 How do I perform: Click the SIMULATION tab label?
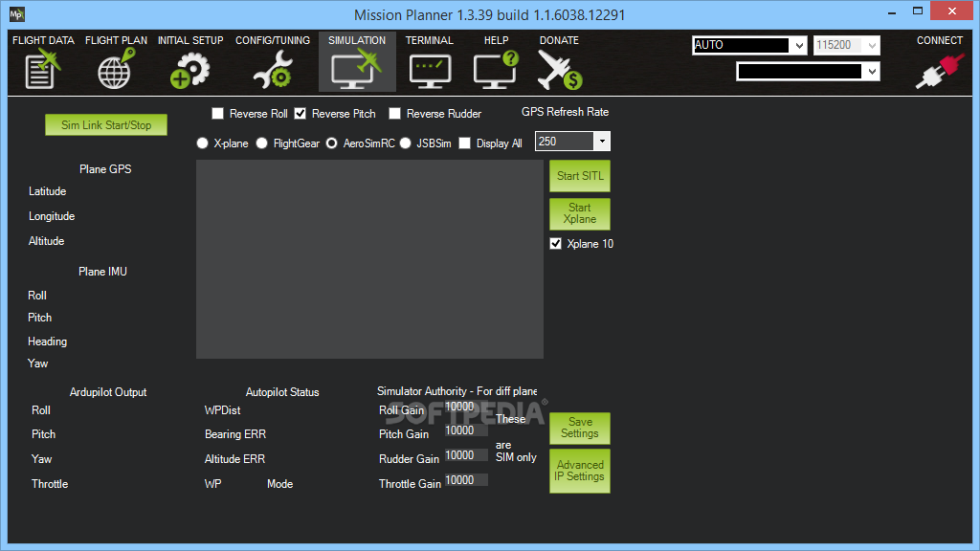coord(357,40)
